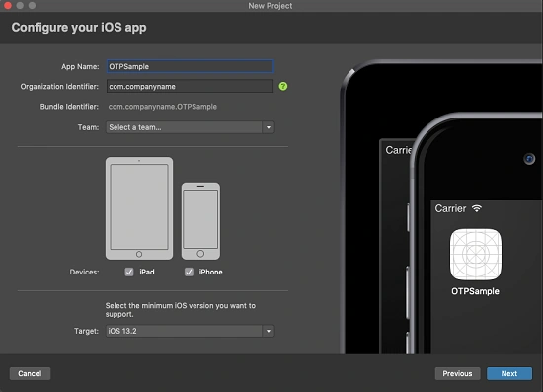Click the Wi-Fi icon next to Carrier
The image size is (543, 392).
point(477,208)
